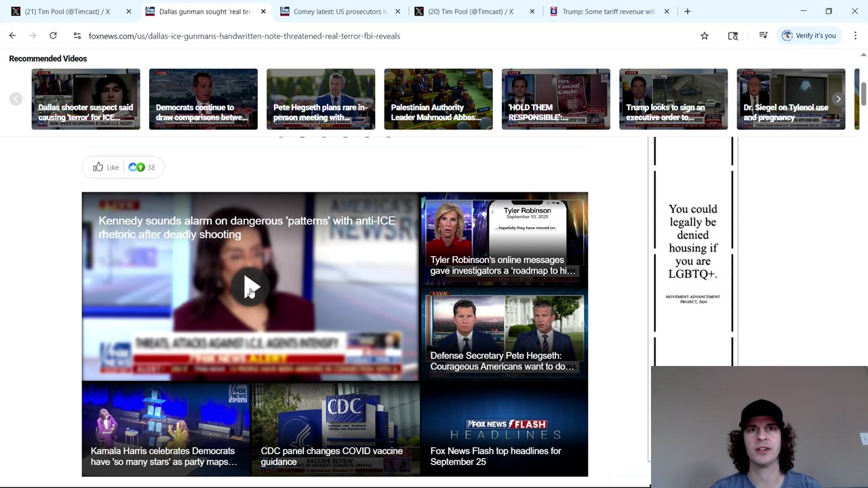868x488 pixels.
Task: Open Pete Hegseth plans rare meeting video
Action: click(321, 99)
